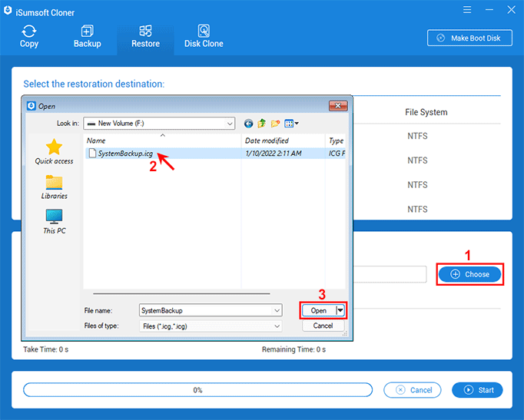Cancel the Open file dialog
This screenshot has width=524, height=420.
pyautogui.click(x=323, y=326)
